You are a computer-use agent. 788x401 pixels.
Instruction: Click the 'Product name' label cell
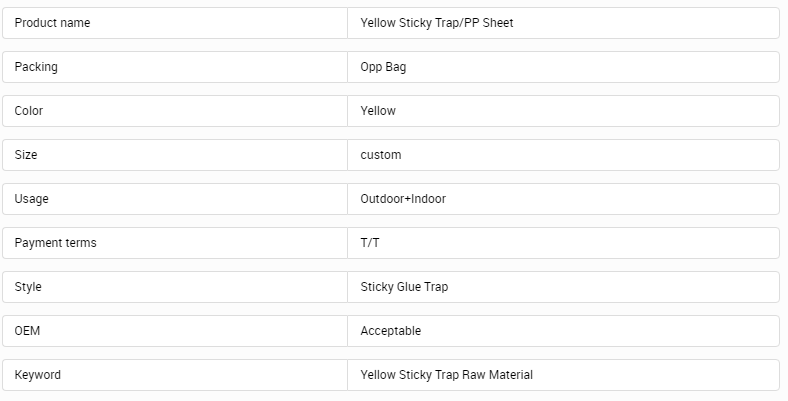click(x=52, y=23)
